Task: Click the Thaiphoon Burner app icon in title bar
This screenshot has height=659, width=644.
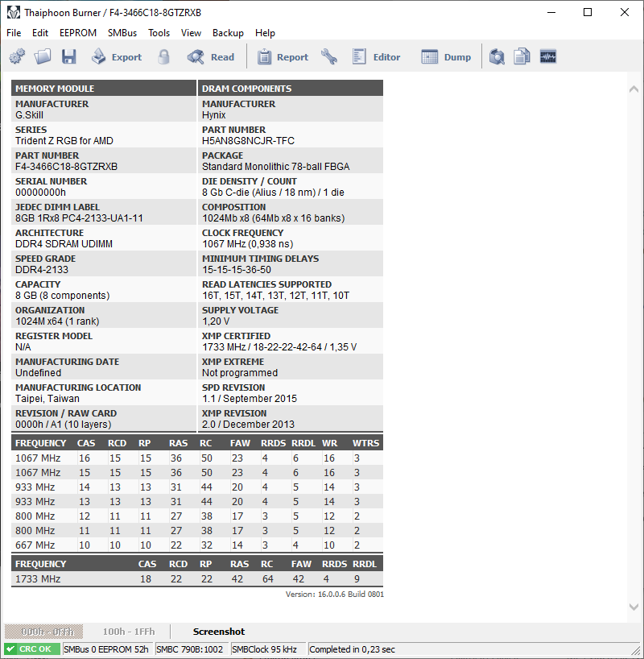Action: click(x=14, y=13)
